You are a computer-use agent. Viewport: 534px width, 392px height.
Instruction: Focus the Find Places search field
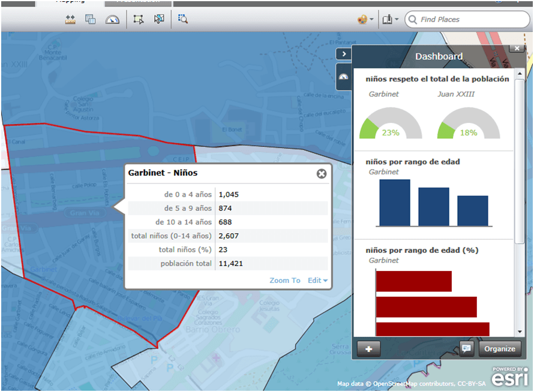[x=467, y=19]
